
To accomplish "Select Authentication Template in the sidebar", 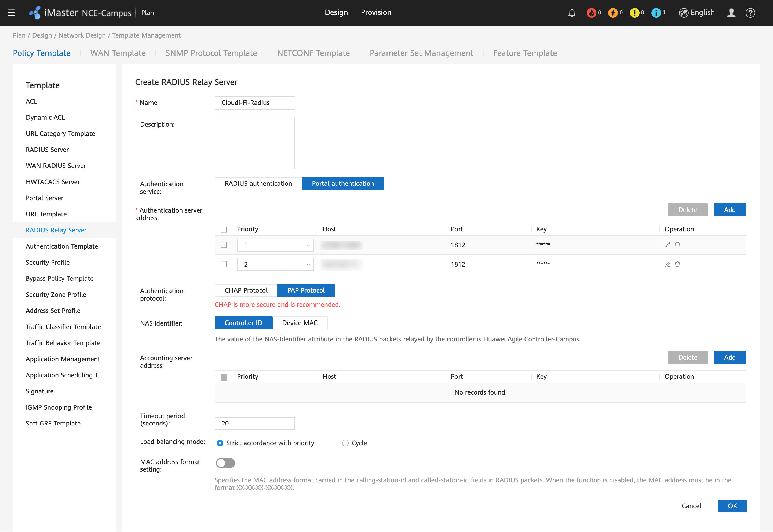I will 62,246.
